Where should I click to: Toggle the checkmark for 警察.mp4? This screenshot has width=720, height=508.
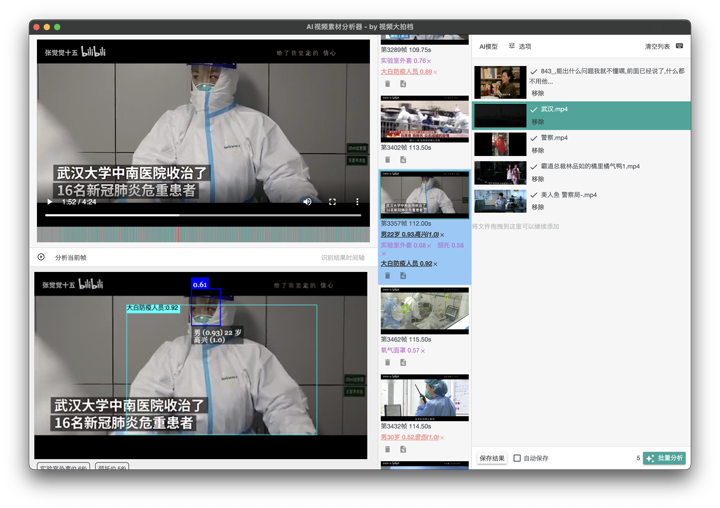534,138
